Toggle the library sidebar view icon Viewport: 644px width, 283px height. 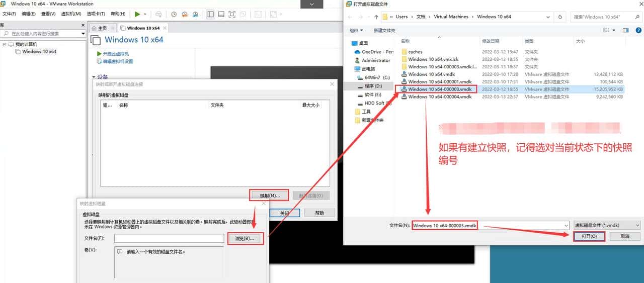click(x=210, y=15)
